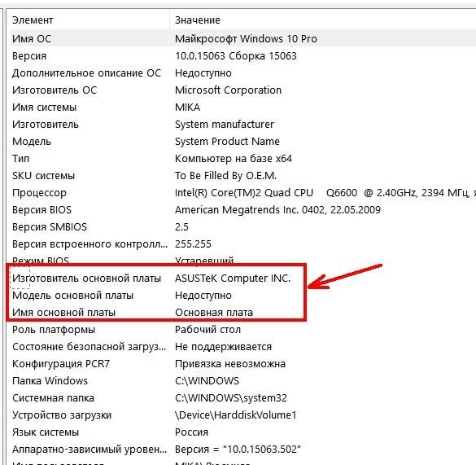Select the 'Модель основной платы' row
This screenshot has height=465, width=476.
coord(242,295)
